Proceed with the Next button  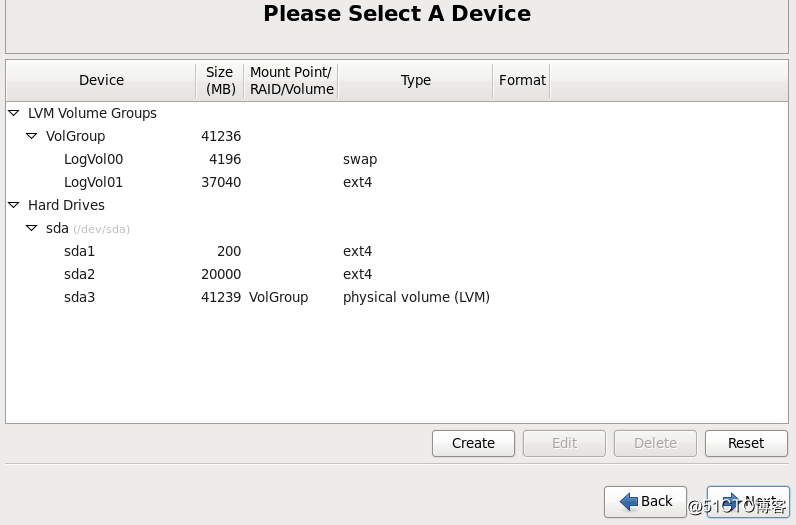pos(748,502)
